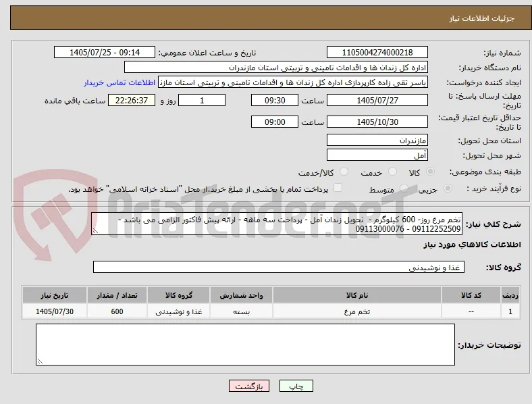This screenshot has width=532, height=404.
Task: Click the تعداد / مقدار column header
Action: (117, 295)
